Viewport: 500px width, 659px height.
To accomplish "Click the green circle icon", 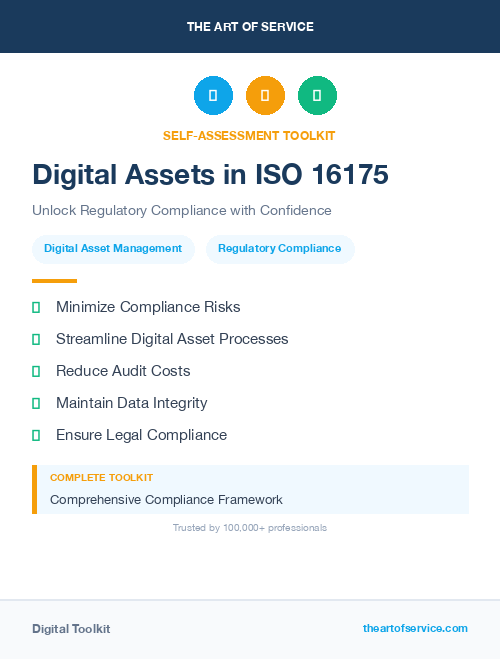I will coord(317,95).
